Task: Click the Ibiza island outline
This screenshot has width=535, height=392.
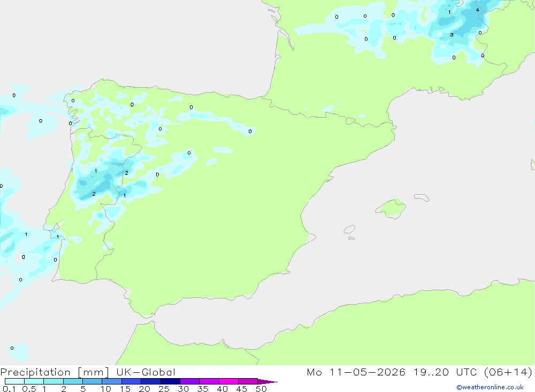Action: pyautogui.click(x=349, y=229)
